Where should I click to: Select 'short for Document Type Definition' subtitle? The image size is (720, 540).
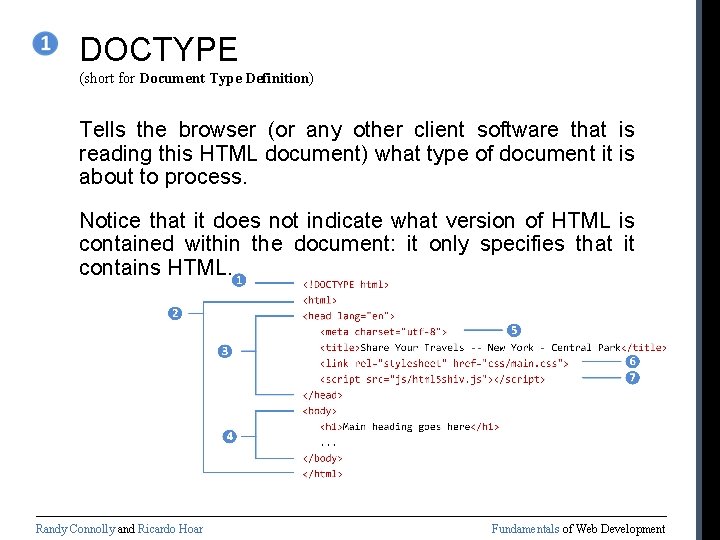[x=197, y=78]
